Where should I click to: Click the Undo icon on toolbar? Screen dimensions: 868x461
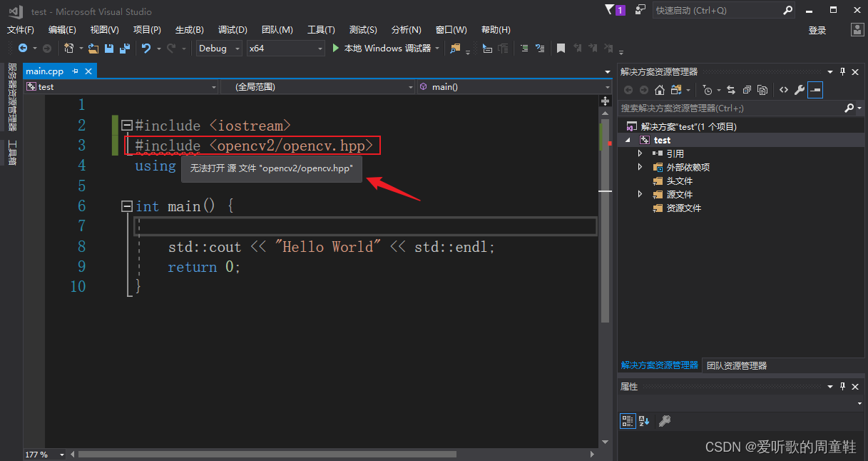pyautogui.click(x=145, y=48)
